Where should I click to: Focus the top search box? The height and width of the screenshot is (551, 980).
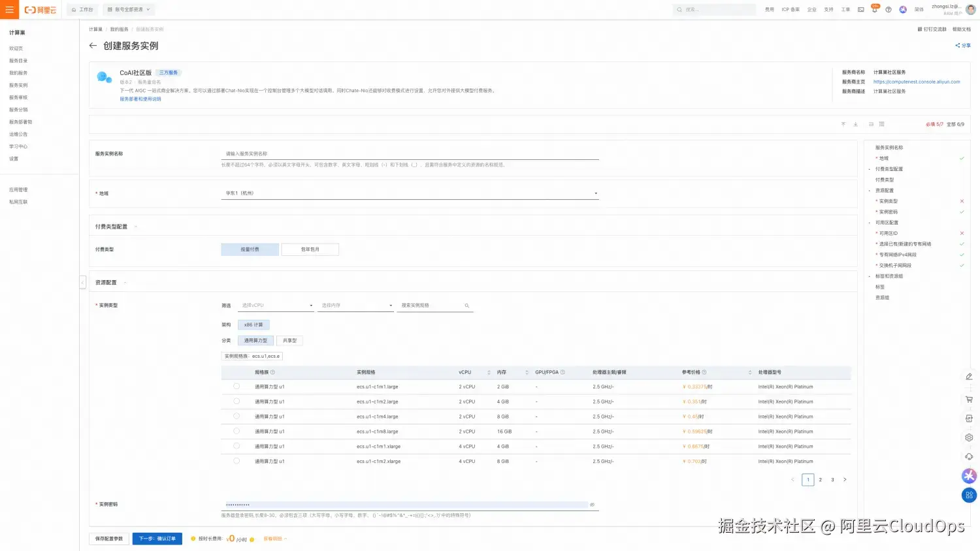[x=714, y=10]
